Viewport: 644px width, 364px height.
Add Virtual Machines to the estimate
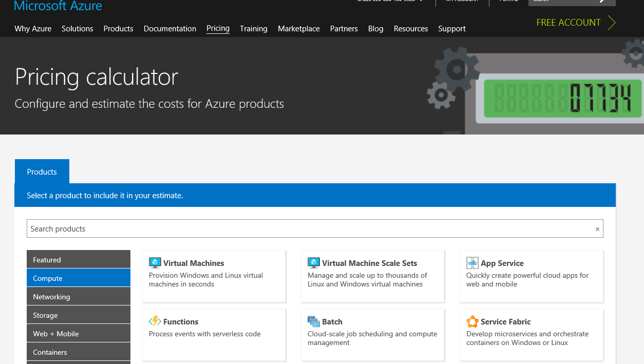tap(214, 277)
